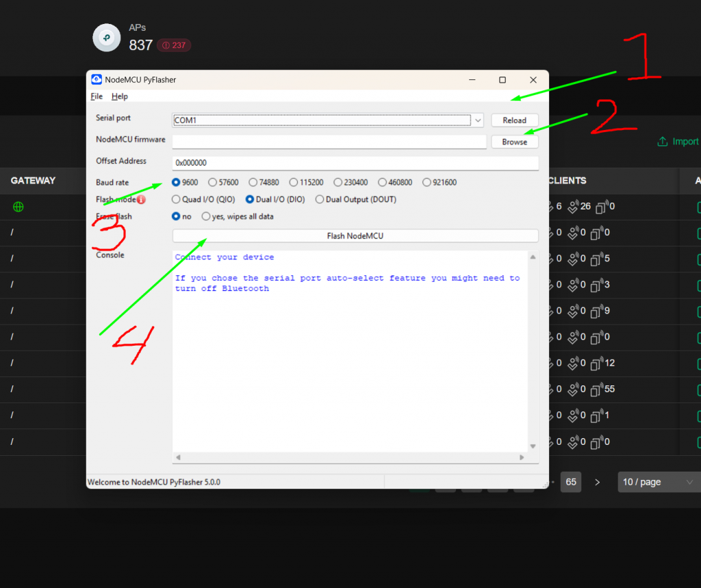701x588 pixels.
Task: Click the console scroll down arrow
Action: [x=533, y=446]
